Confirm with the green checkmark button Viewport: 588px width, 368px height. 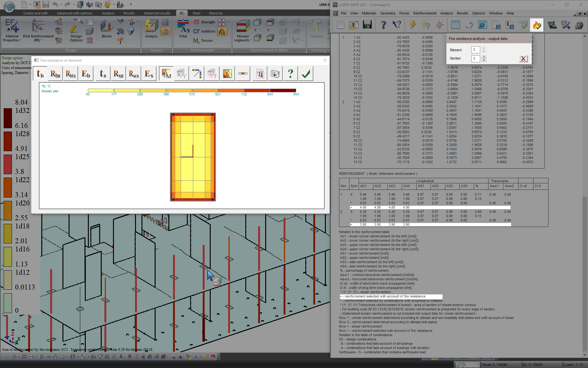tap(306, 74)
